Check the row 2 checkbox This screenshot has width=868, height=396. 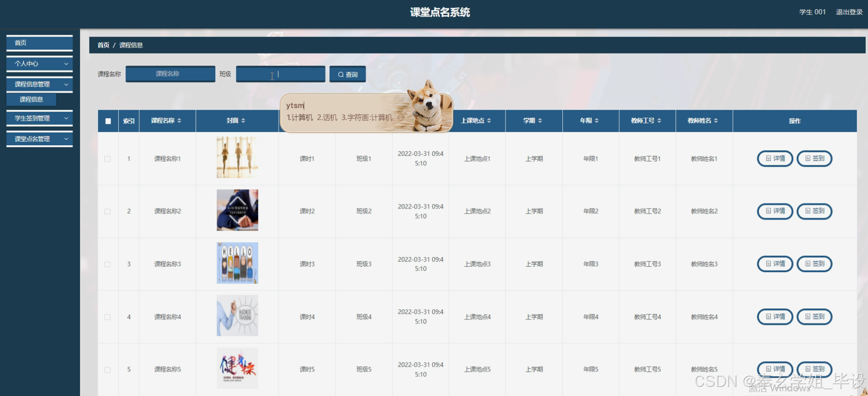click(108, 212)
